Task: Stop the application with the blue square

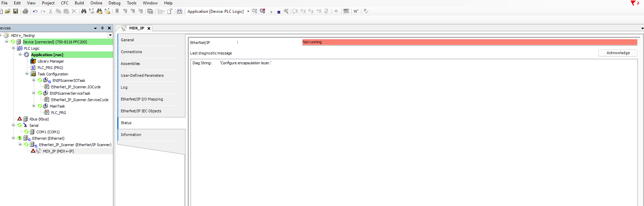Action: point(279,12)
